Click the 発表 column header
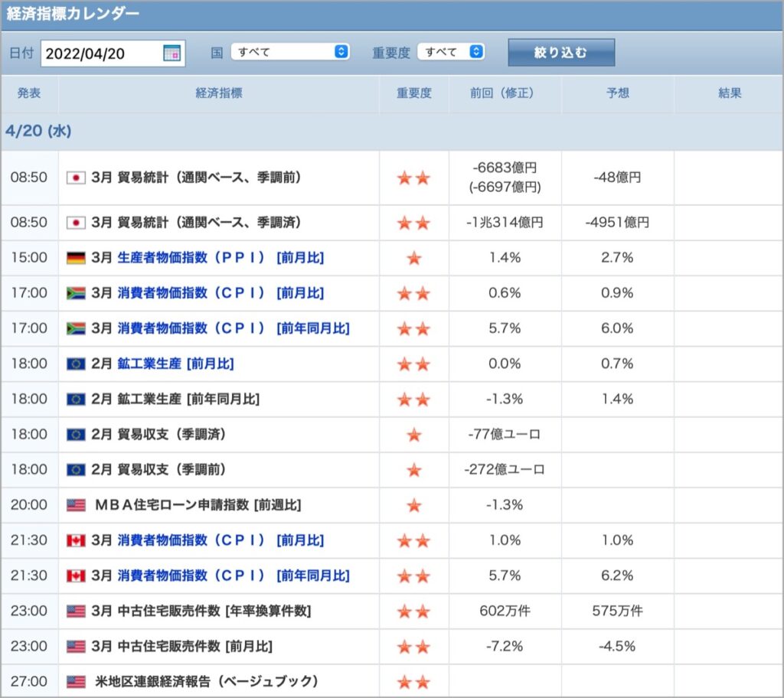784x698 pixels. tap(29, 93)
